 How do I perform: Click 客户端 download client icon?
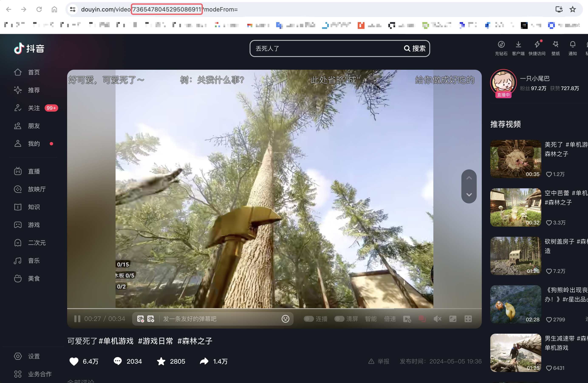[518, 48]
